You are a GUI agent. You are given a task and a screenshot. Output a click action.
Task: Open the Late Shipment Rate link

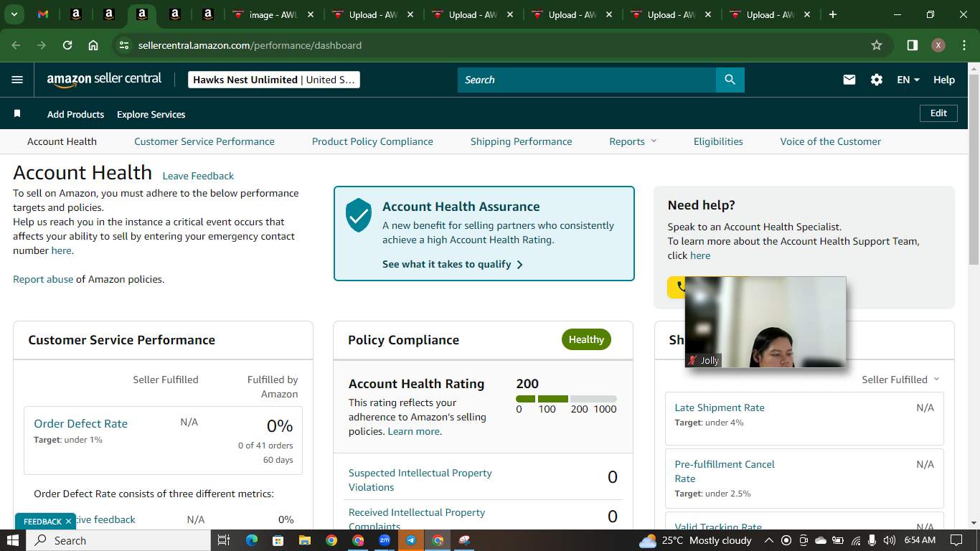[x=720, y=408]
